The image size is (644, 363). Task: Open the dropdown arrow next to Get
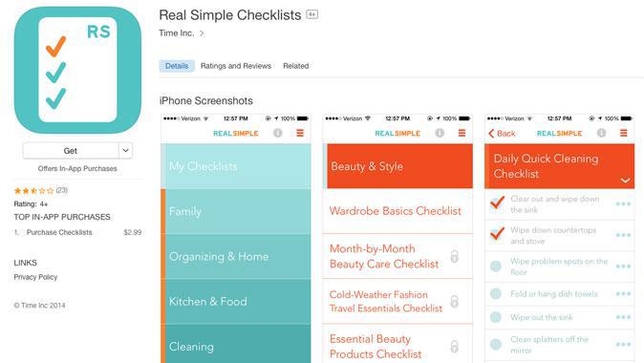126,151
